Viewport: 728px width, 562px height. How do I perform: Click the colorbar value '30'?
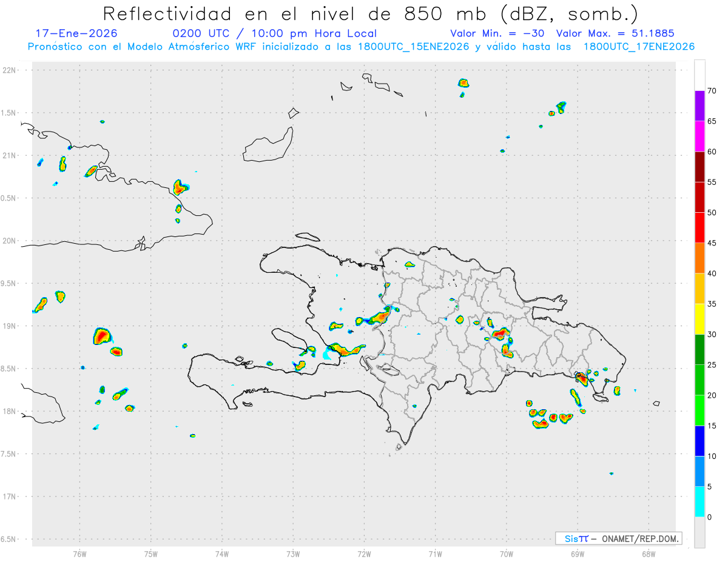(x=712, y=335)
